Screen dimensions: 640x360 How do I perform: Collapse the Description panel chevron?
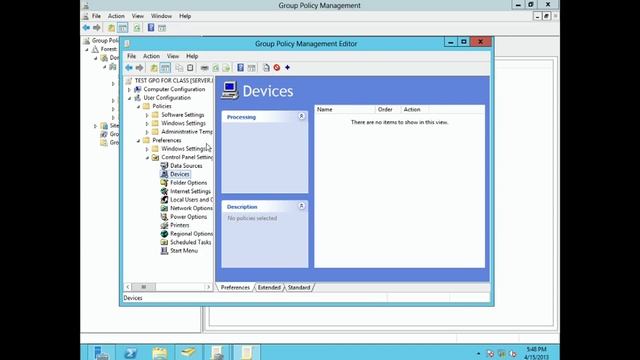pos(301,206)
